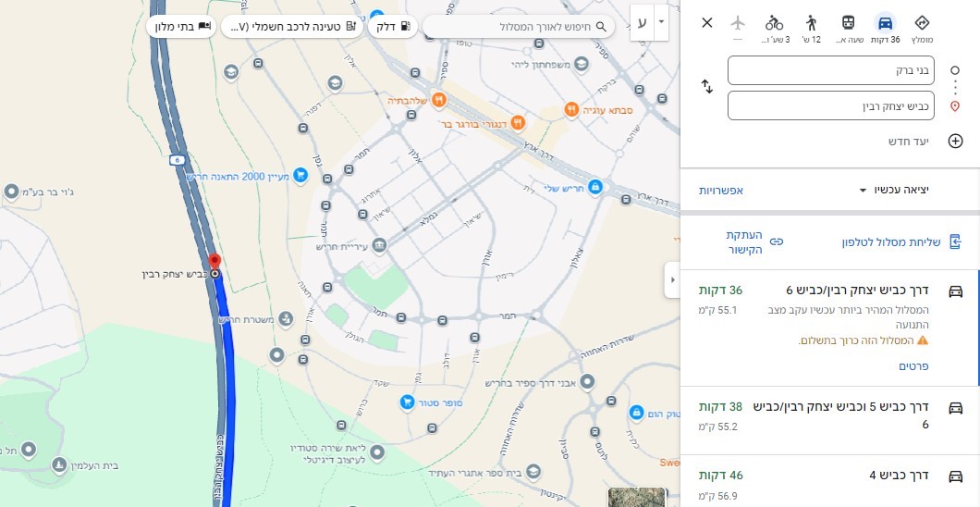Click the עיריית חריש city hall marker

[379, 246]
